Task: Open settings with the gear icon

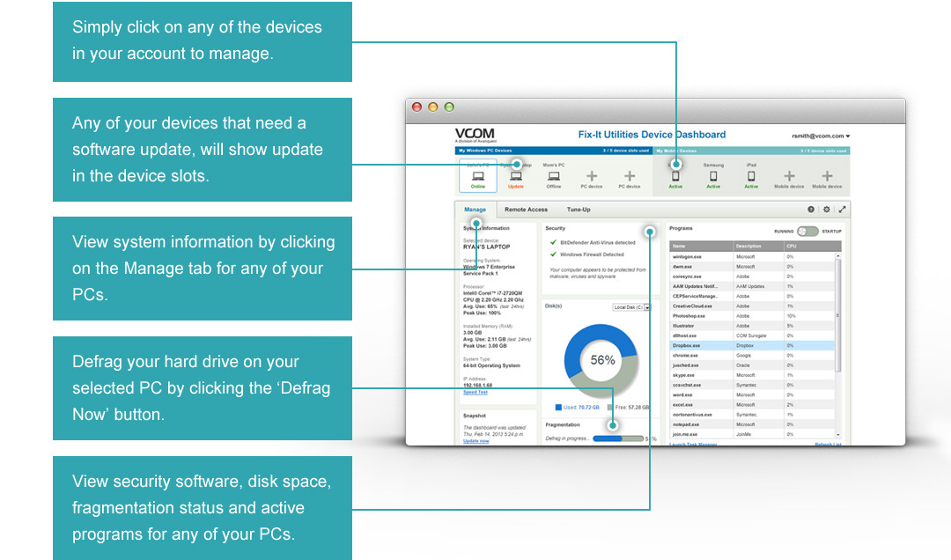Action: pos(826,210)
